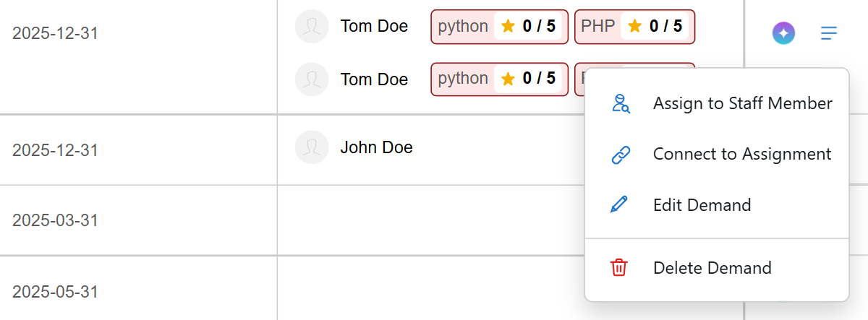Click first Tom Doe avatar
The height and width of the screenshot is (320, 868).
click(x=312, y=27)
